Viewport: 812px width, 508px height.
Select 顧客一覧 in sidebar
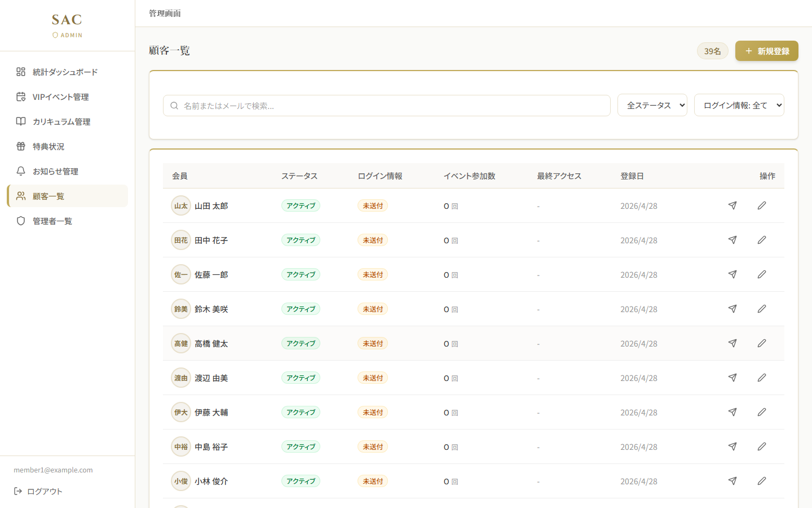(x=67, y=196)
